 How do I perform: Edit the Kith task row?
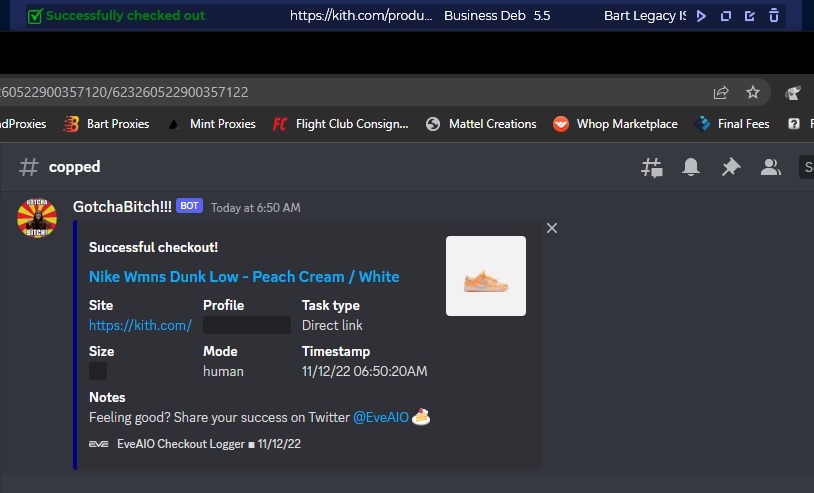click(x=750, y=16)
